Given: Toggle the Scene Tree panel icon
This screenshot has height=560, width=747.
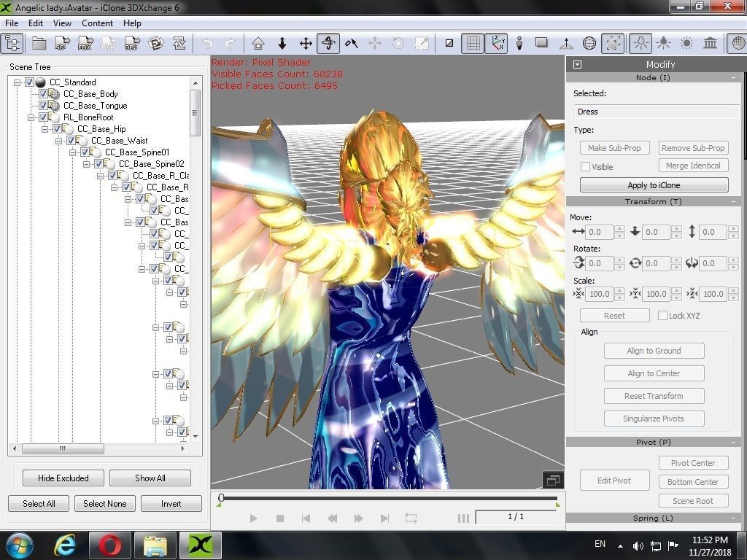Looking at the screenshot, I should 13,43.
